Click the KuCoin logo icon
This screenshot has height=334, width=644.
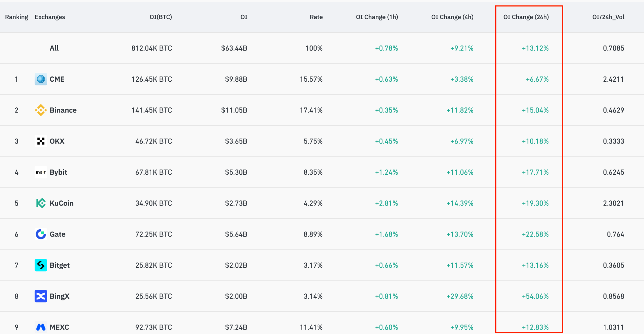tap(41, 203)
